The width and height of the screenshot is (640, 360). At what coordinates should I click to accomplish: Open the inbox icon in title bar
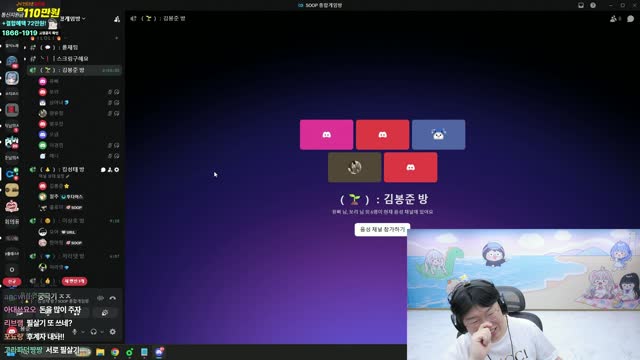pos(581,5)
